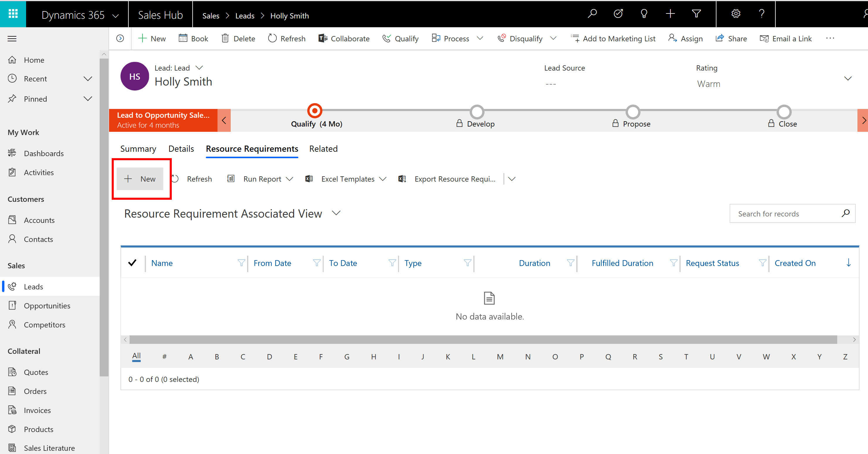Click the lightbulb assistant icon
The width and height of the screenshot is (868, 454).
tap(644, 14)
